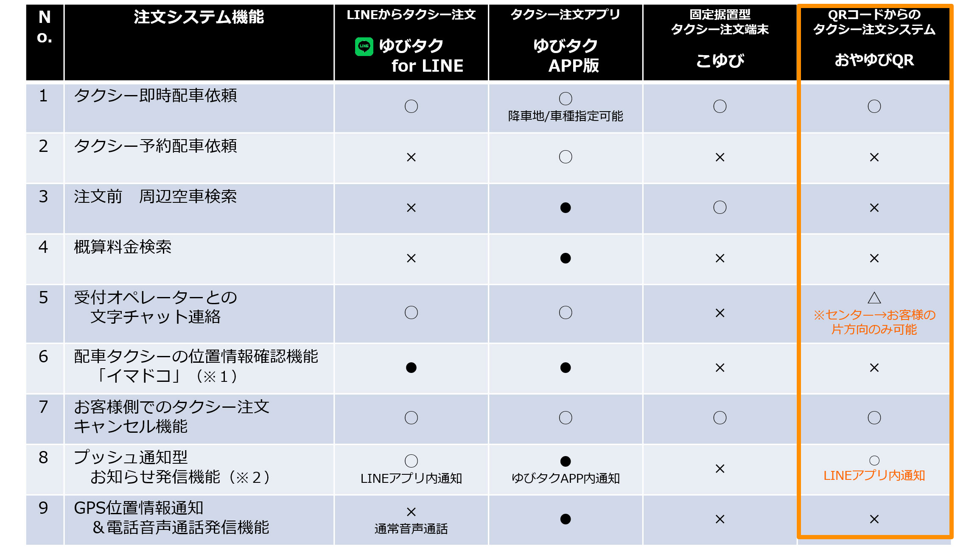Click the filled circle for イマドコ under for LINE

[411, 367]
